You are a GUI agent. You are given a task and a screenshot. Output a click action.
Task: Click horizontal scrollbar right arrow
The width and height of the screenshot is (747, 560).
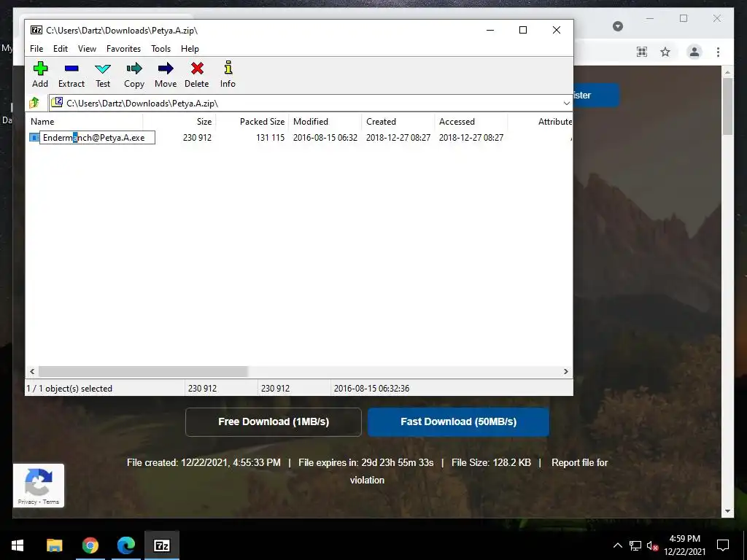566,371
